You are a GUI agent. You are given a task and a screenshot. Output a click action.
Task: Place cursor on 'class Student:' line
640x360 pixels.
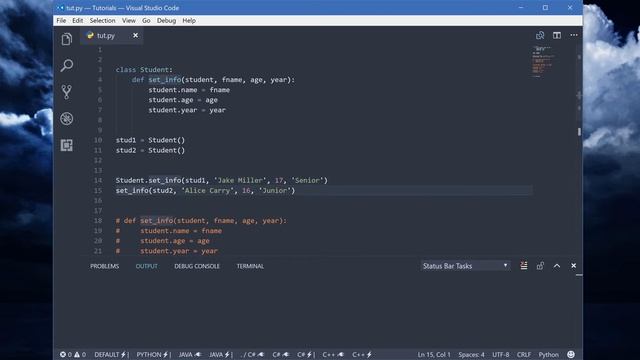tap(144, 70)
